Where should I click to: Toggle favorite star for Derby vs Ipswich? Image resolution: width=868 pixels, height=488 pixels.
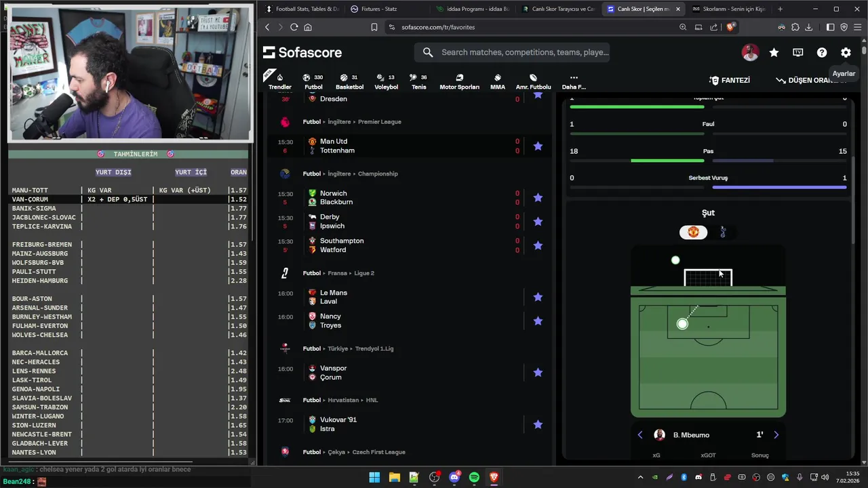click(538, 221)
